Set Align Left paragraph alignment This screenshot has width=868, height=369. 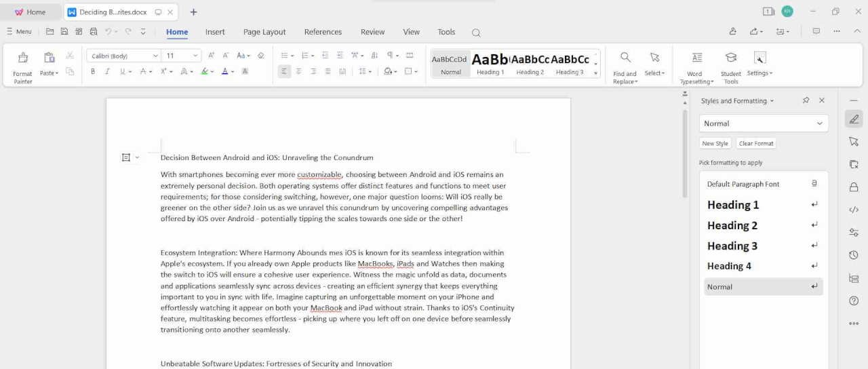point(284,71)
